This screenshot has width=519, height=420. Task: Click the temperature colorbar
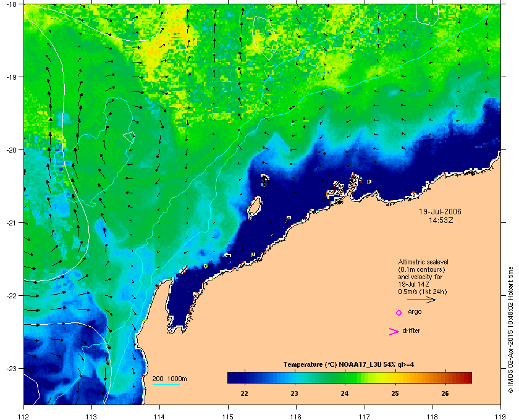pyautogui.click(x=350, y=377)
